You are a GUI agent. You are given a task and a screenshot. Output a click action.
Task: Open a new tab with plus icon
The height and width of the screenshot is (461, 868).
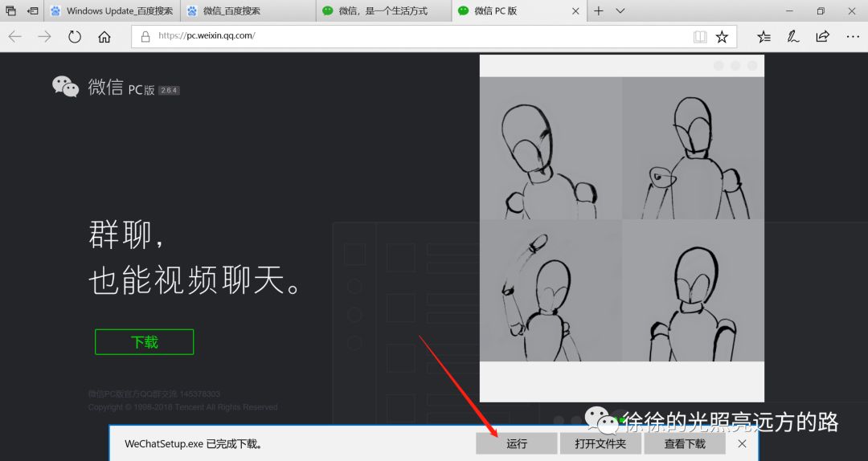coord(599,10)
